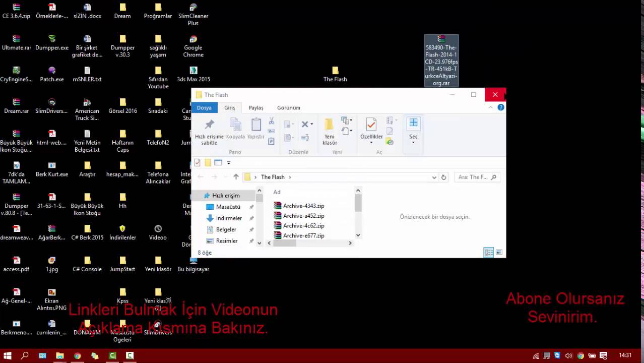Image resolution: width=644 pixels, height=363 pixels.
Task: Open Windows Start menu
Action: (8, 355)
